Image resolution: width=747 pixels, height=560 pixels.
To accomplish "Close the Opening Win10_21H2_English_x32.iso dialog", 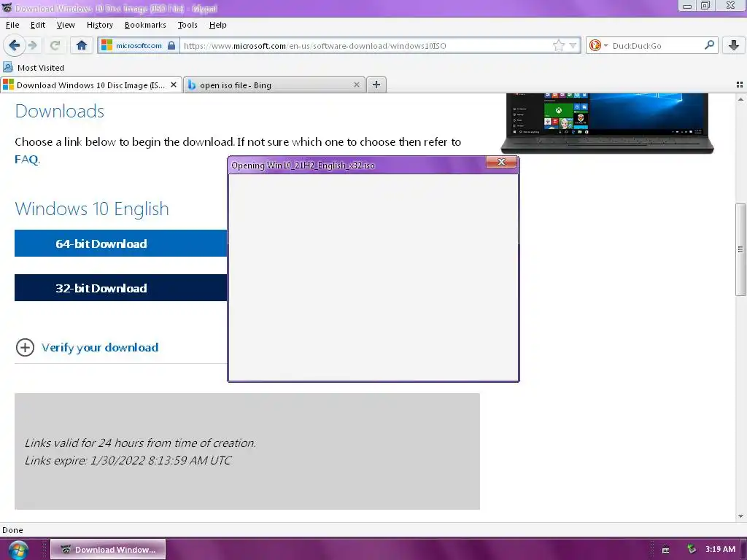I will coord(501,162).
